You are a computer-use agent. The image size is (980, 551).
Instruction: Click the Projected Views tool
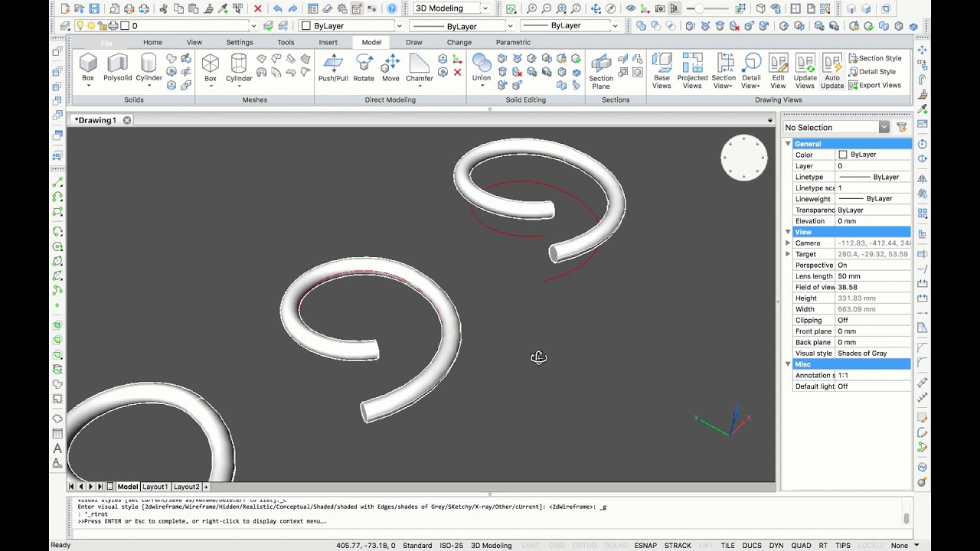coord(692,71)
